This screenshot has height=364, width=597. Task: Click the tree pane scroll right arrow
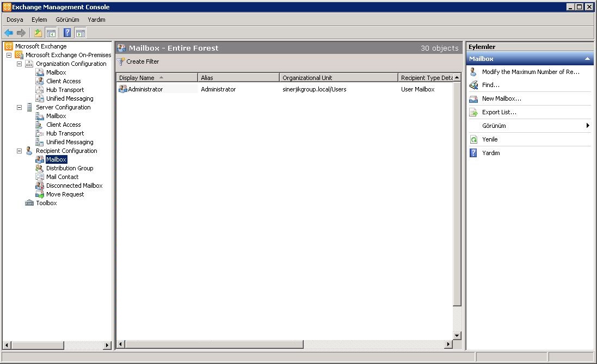(x=107, y=346)
